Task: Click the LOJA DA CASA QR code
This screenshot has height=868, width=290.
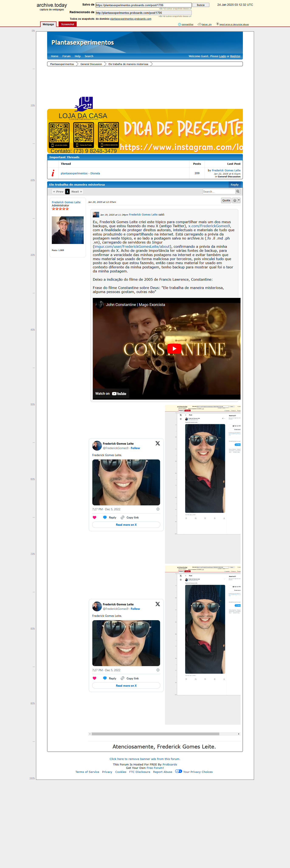Action: [x=59, y=135]
